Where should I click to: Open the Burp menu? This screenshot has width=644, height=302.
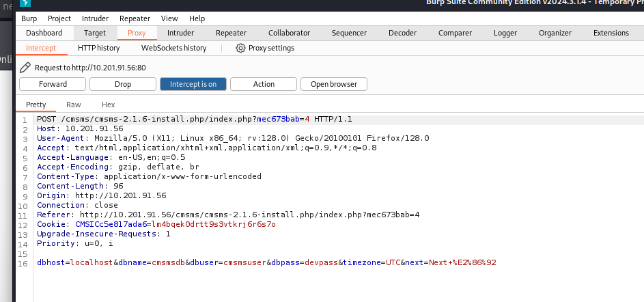(29, 18)
